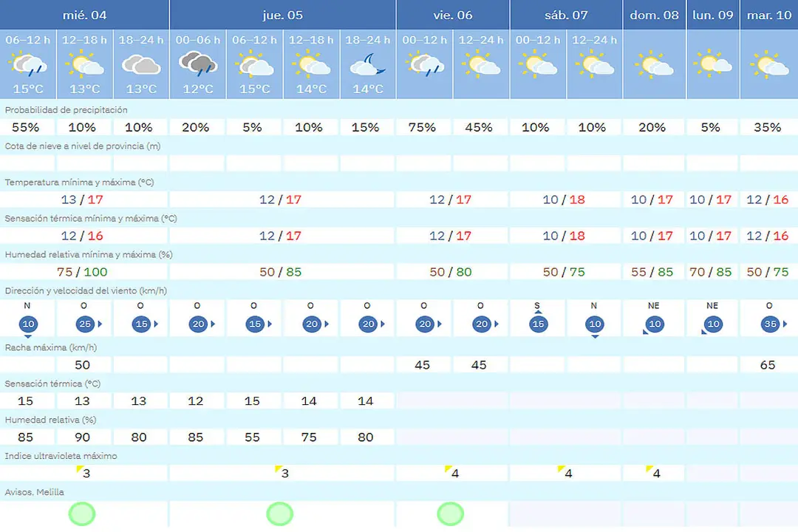Click the Racha máxima (km/h) row label
Viewport: 798px width, 532px height.
(51, 348)
